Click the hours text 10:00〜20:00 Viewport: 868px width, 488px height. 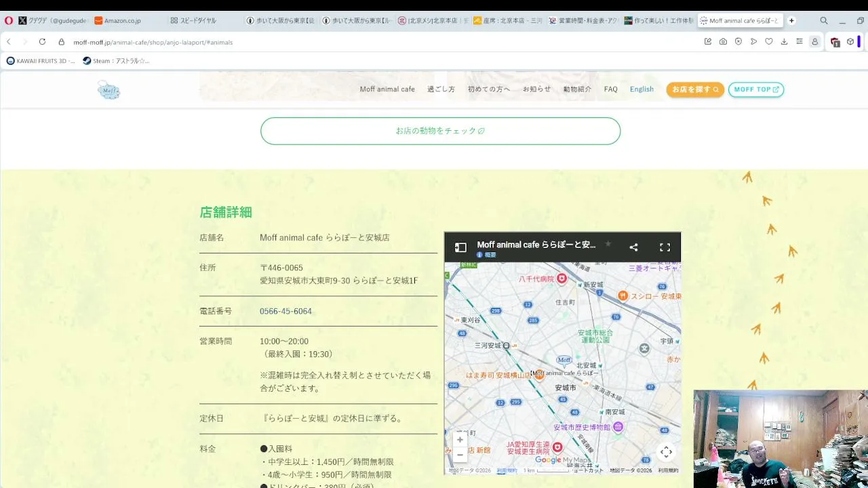point(284,341)
